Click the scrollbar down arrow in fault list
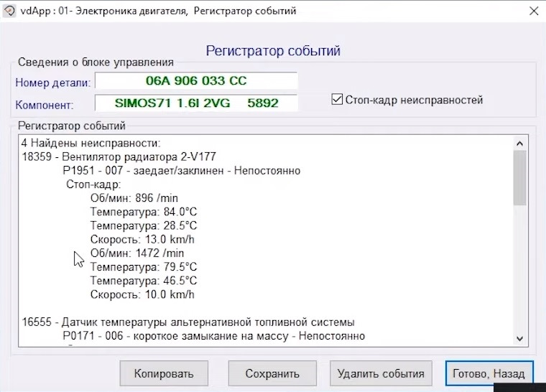The height and width of the screenshot is (392, 546). click(x=519, y=338)
